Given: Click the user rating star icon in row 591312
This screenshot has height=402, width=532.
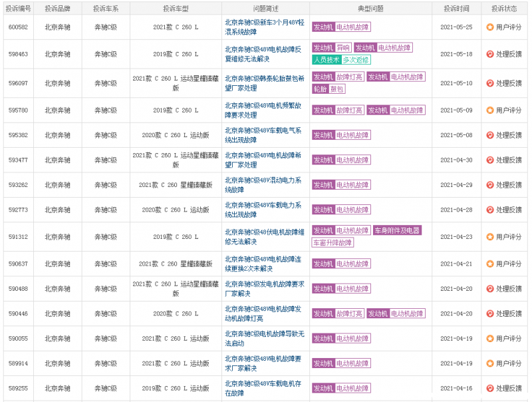Looking at the screenshot, I should [x=490, y=237].
